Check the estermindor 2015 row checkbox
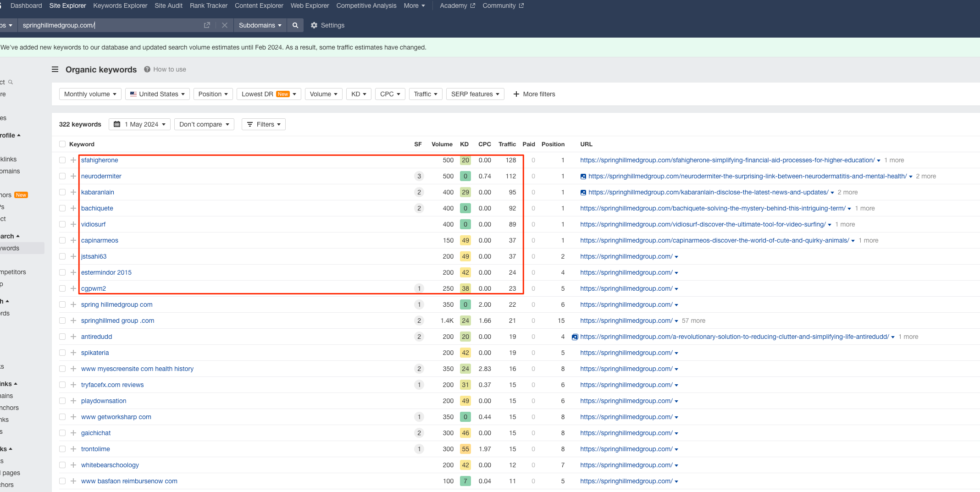The width and height of the screenshot is (980, 492). (x=62, y=272)
